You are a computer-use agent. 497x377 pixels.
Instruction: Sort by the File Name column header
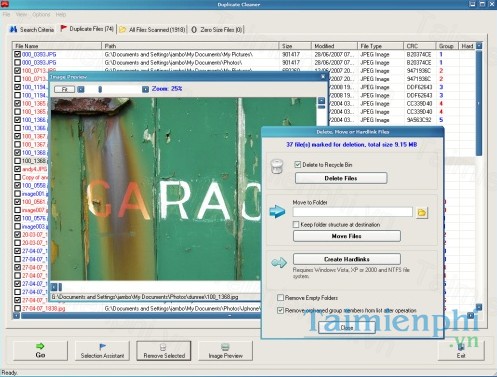[x=57, y=46]
